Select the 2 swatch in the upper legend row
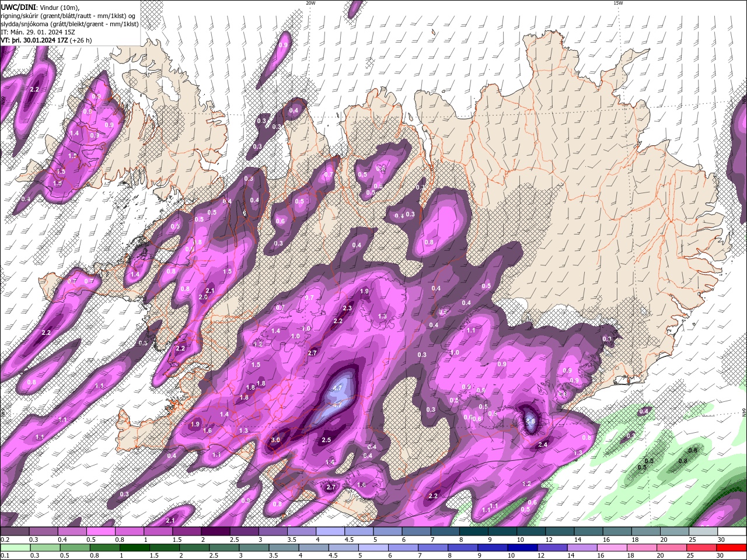This screenshot has height=560, width=747. coord(215,531)
